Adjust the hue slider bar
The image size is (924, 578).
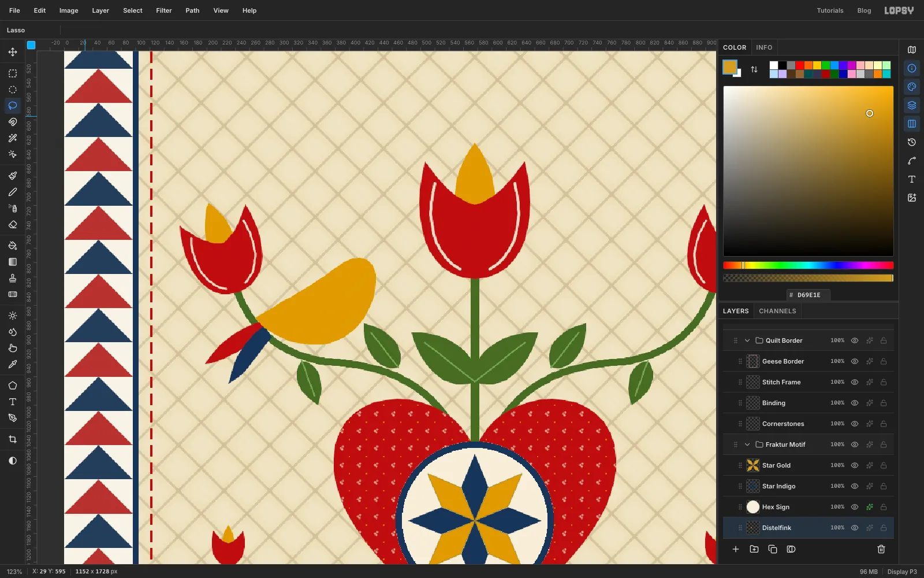coord(808,265)
